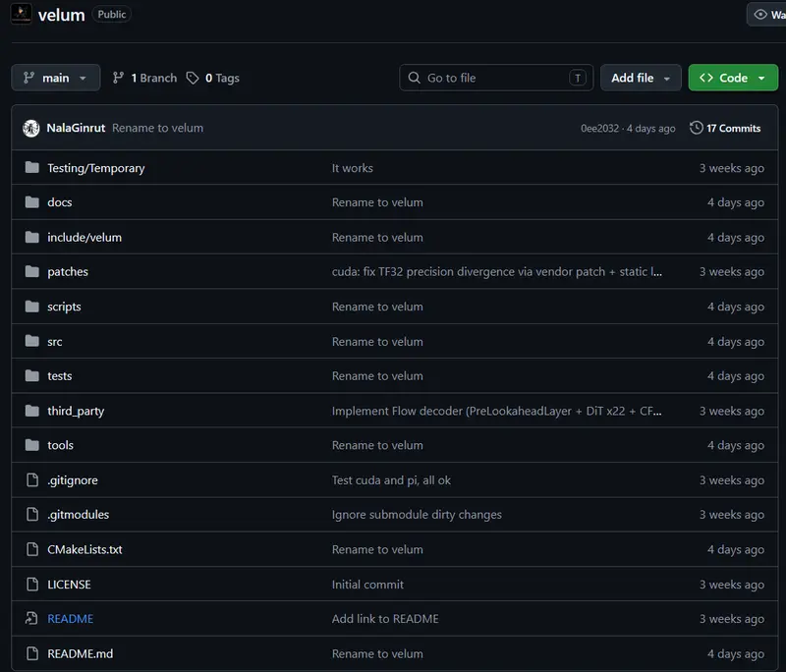Click the tag icon next to 0 Tags
Screen dimensions: 786x672
[x=193, y=78]
